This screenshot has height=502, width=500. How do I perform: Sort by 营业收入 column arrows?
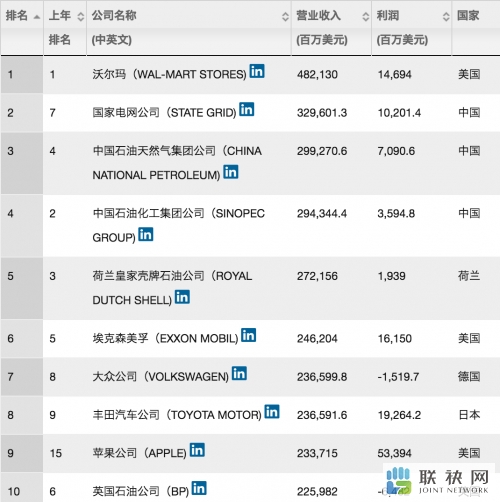[x=366, y=16]
